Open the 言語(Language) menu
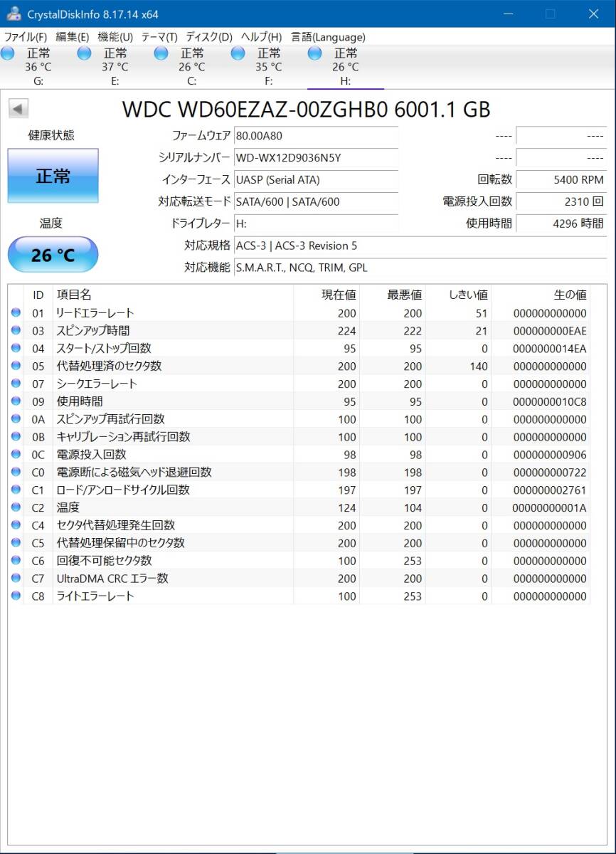The height and width of the screenshot is (854, 616). (328, 37)
